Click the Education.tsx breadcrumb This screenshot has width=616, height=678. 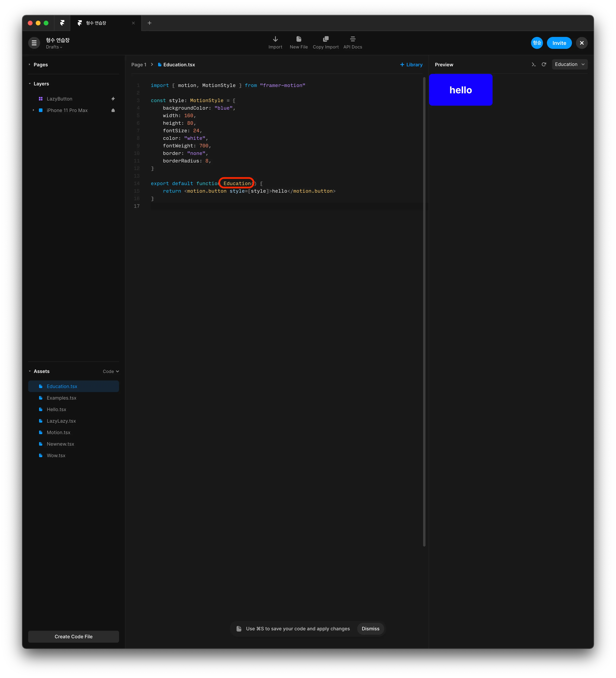pyautogui.click(x=176, y=65)
